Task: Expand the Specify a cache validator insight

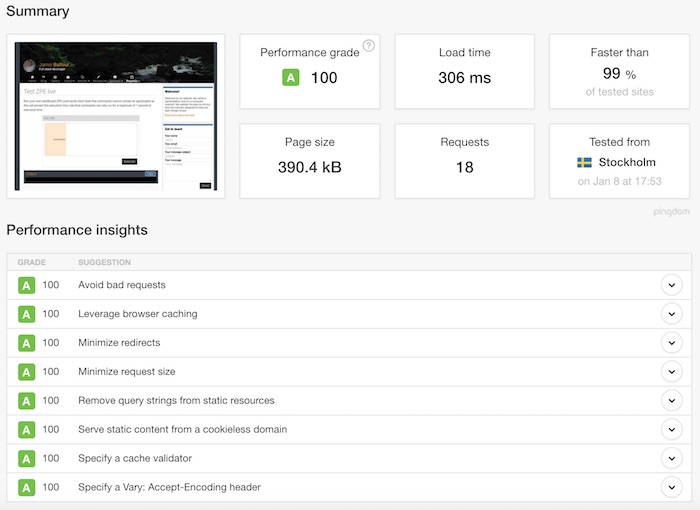Action: pos(671,458)
